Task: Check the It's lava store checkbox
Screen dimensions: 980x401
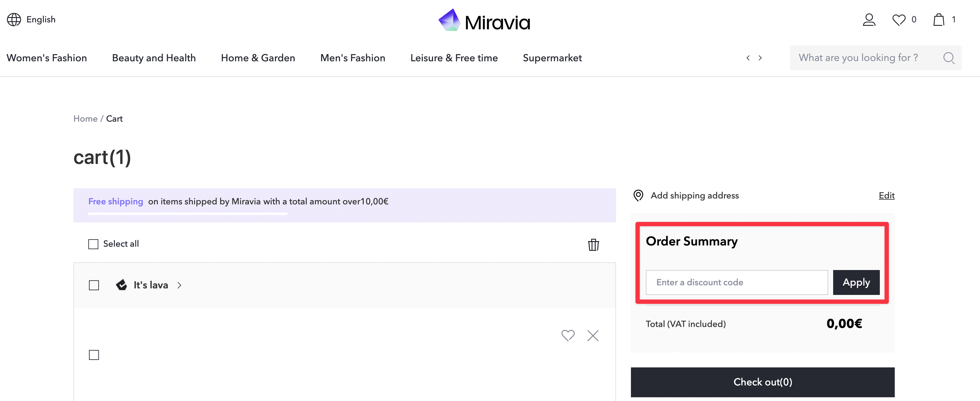Action: (93, 285)
